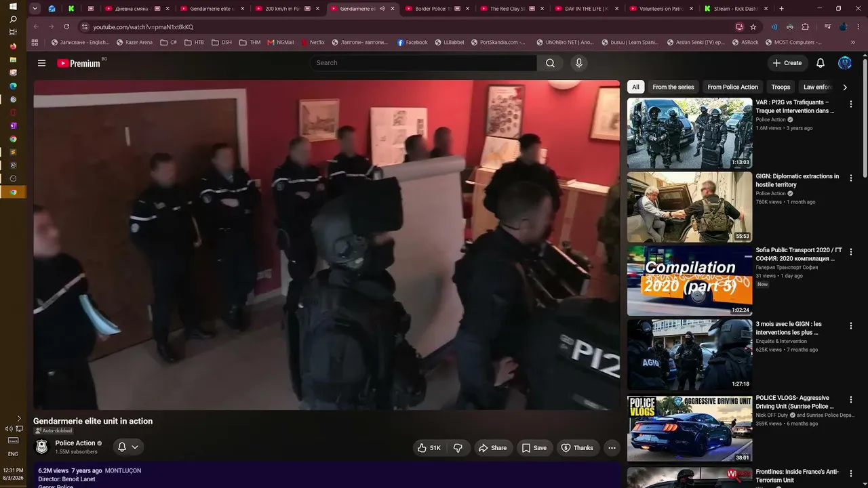868x488 pixels.
Task: Expand the notification options for Police Action
Action: click(x=135, y=447)
